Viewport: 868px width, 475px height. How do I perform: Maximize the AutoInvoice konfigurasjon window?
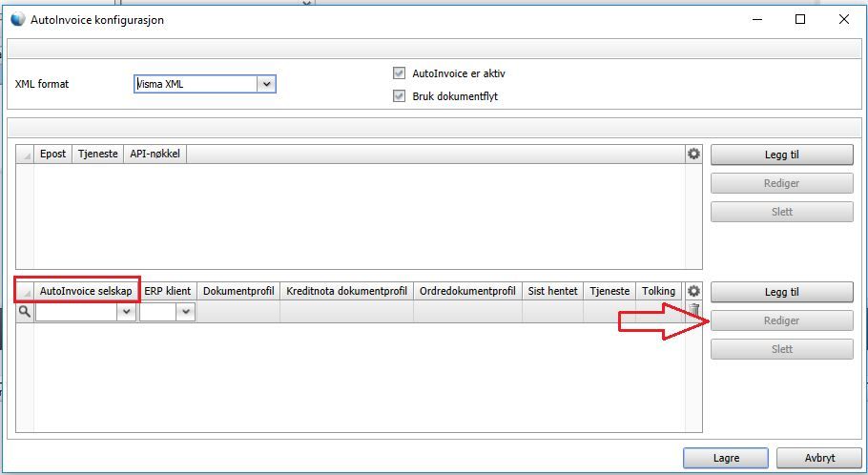tap(800, 19)
